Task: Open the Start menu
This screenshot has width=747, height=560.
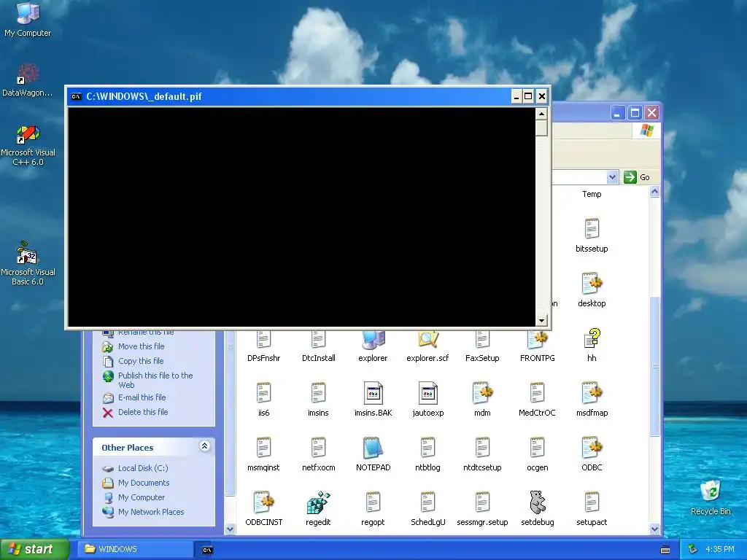Action: (x=34, y=549)
